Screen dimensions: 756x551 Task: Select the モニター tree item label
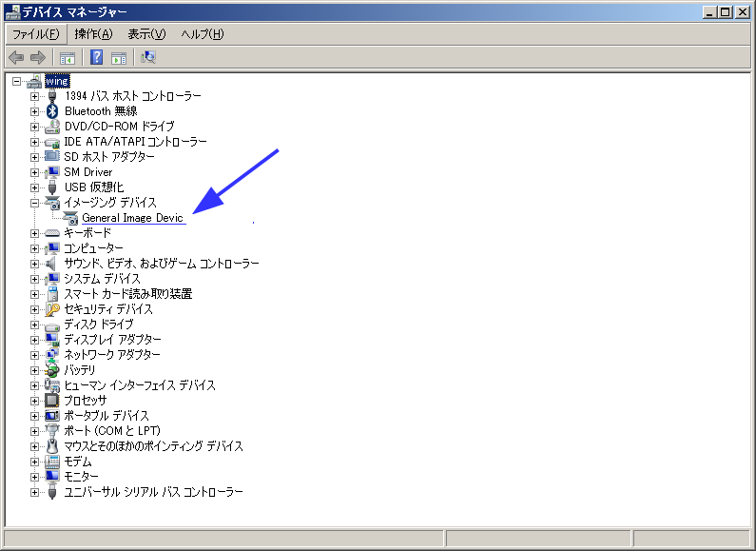point(81,477)
